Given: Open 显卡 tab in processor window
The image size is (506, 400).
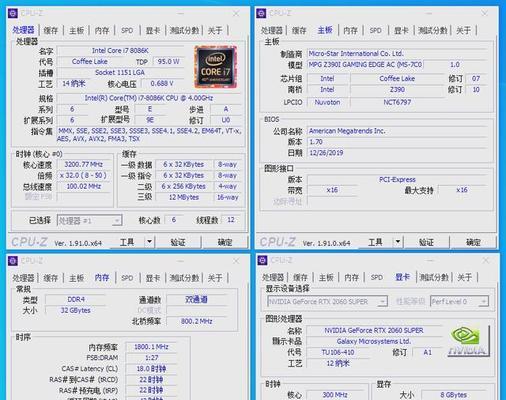Looking at the screenshot, I should pyautogui.click(x=153, y=31).
